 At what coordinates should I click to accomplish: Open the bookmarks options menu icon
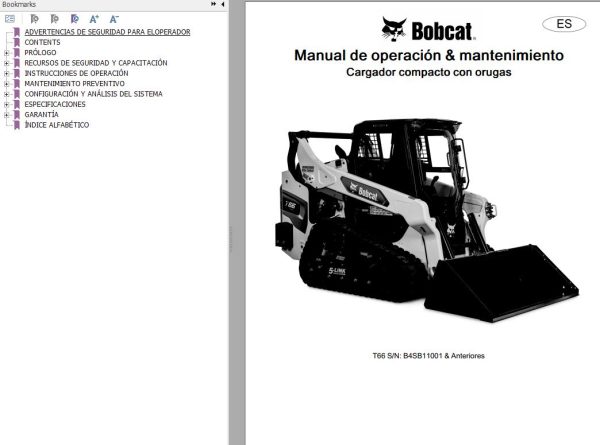(10, 19)
